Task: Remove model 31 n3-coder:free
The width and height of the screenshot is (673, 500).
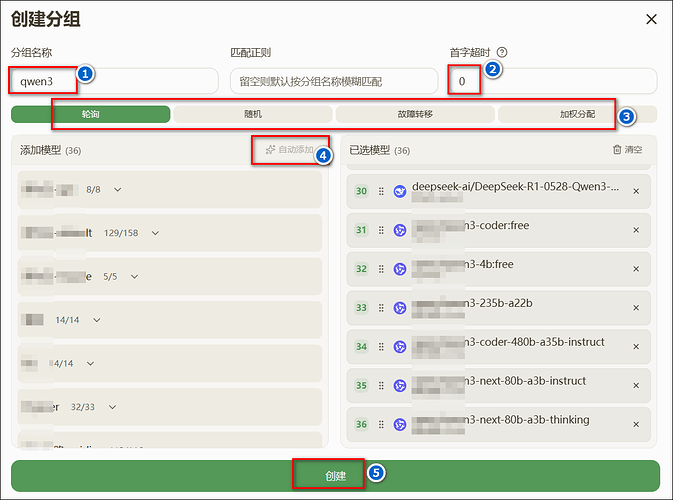Action: click(636, 230)
